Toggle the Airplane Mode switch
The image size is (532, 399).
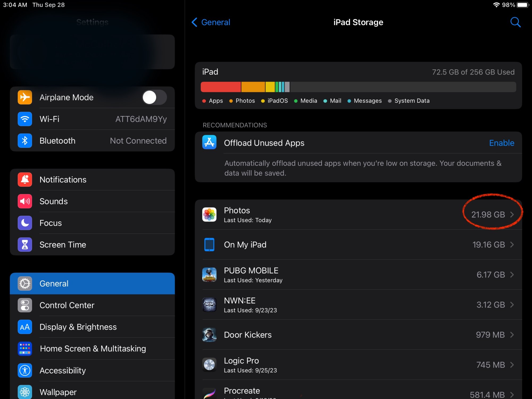point(155,97)
